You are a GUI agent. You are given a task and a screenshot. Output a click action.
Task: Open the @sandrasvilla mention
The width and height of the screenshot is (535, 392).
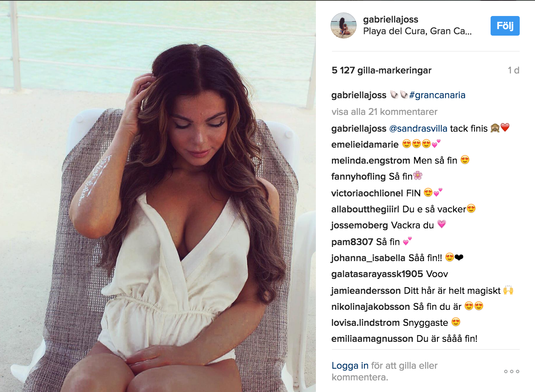[x=418, y=128]
